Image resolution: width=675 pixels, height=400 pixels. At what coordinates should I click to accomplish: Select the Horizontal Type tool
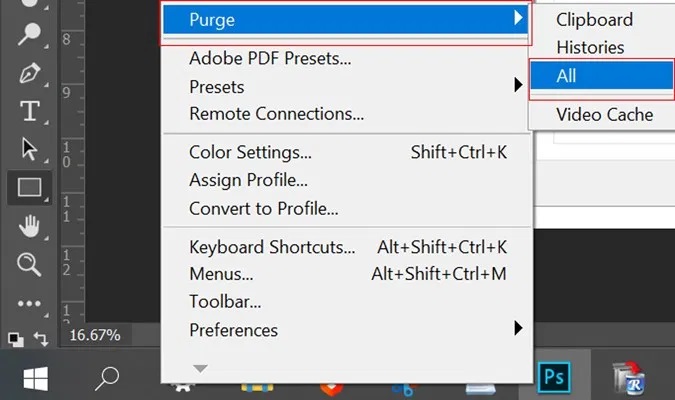[x=30, y=111]
